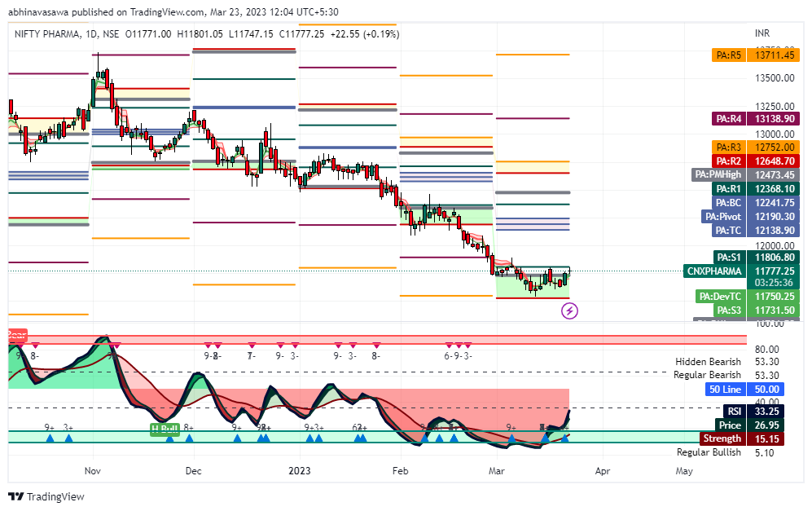Screen dimensions: 812x511
Task: Click the 12473.45 price value
Action: coord(775,175)
